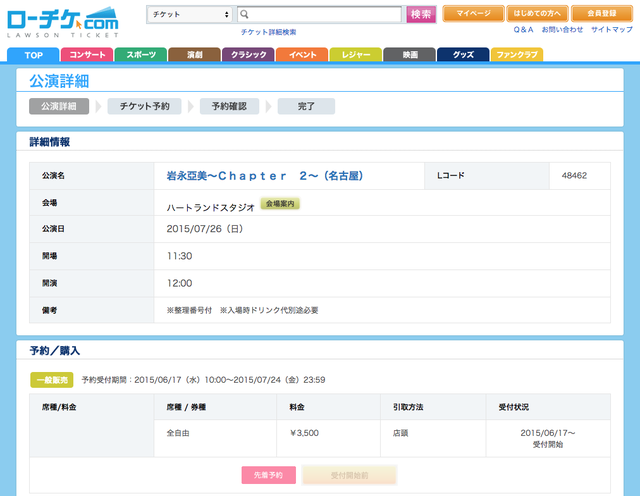Select the イベント tab
The height and width of the screenshot is (496, 640).
click(302, 55)
